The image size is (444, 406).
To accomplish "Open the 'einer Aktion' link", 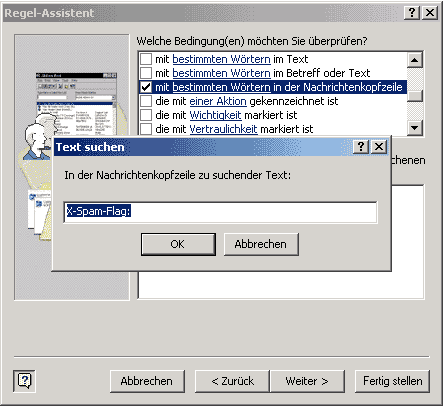I will [218, 101].
